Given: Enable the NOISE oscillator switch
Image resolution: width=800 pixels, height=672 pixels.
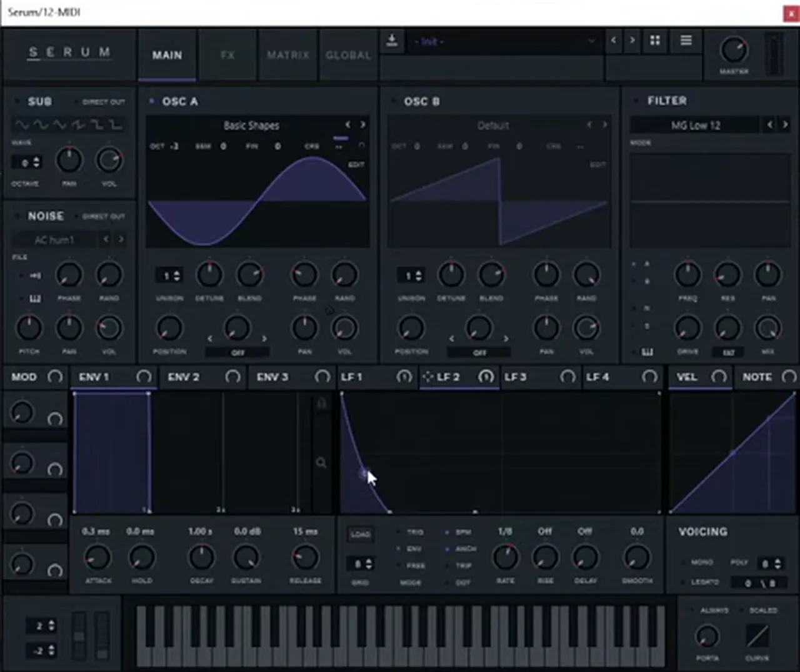Looking at the screenshot, I should point(17,216).
